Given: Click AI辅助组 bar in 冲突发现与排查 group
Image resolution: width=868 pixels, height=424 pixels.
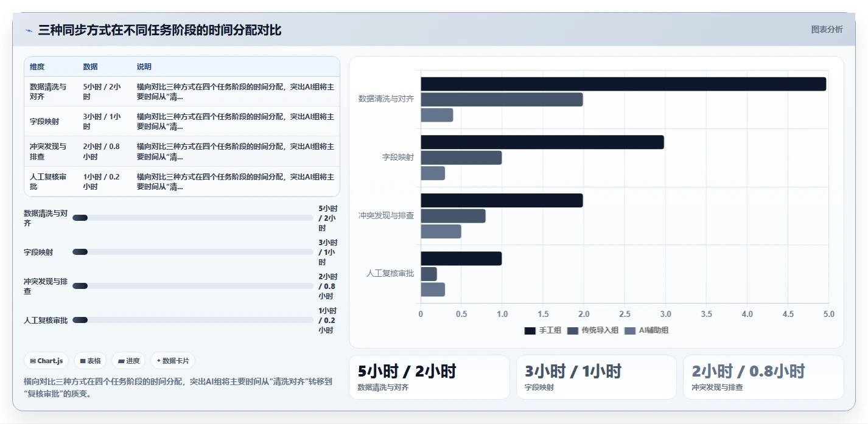Looking at the screenshot, I should pyautogui.click(x=441, y=231).
